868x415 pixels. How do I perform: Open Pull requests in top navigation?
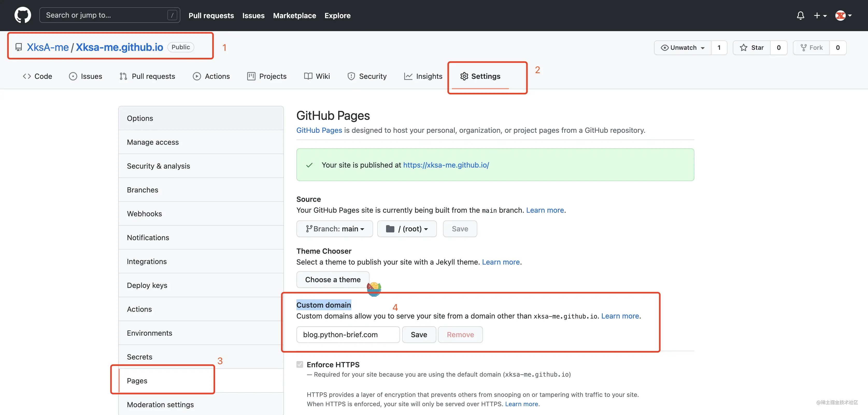point(211,16)
